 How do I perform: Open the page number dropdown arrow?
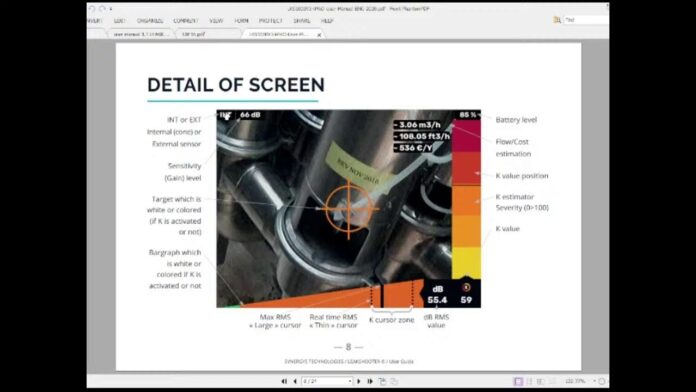[350, 381]
